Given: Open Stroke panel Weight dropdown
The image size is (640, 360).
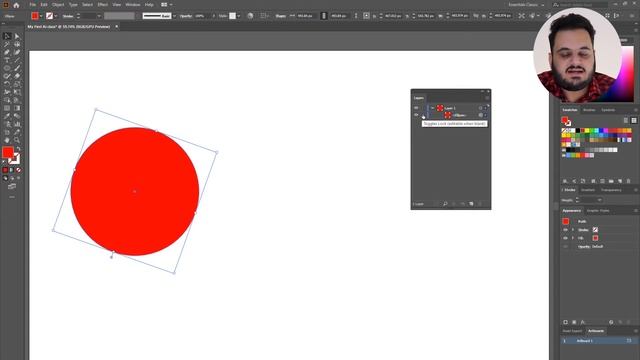Looking at the screenshot, I should pyautogui.click(x=600, y=200).
